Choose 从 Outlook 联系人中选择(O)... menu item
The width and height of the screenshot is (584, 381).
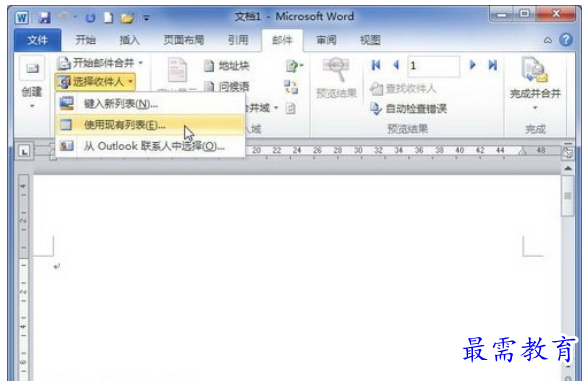click(x=150, y=146)
